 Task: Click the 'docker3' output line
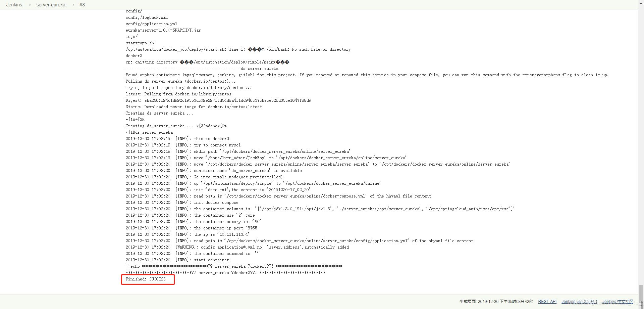(134, 56)
